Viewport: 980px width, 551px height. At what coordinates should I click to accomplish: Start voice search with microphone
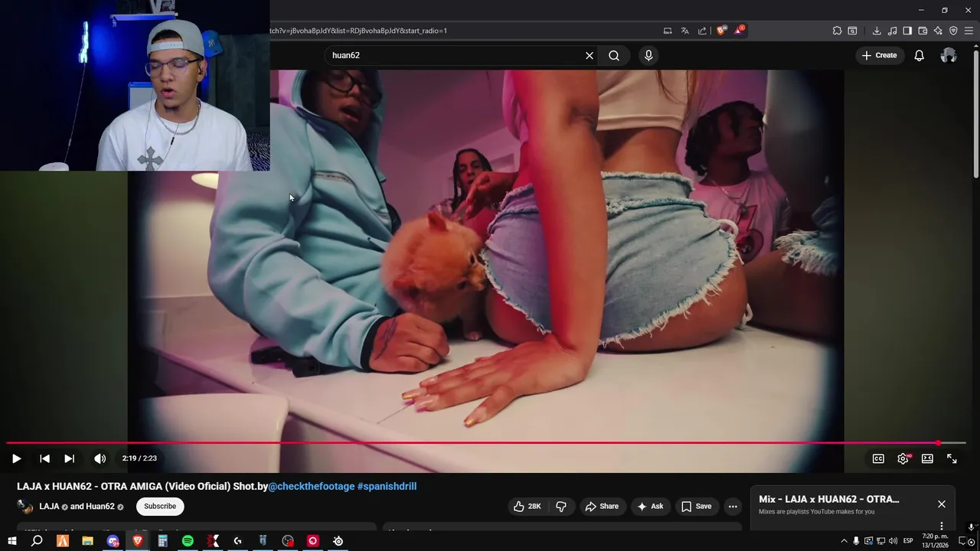click(x=648, y=55)
